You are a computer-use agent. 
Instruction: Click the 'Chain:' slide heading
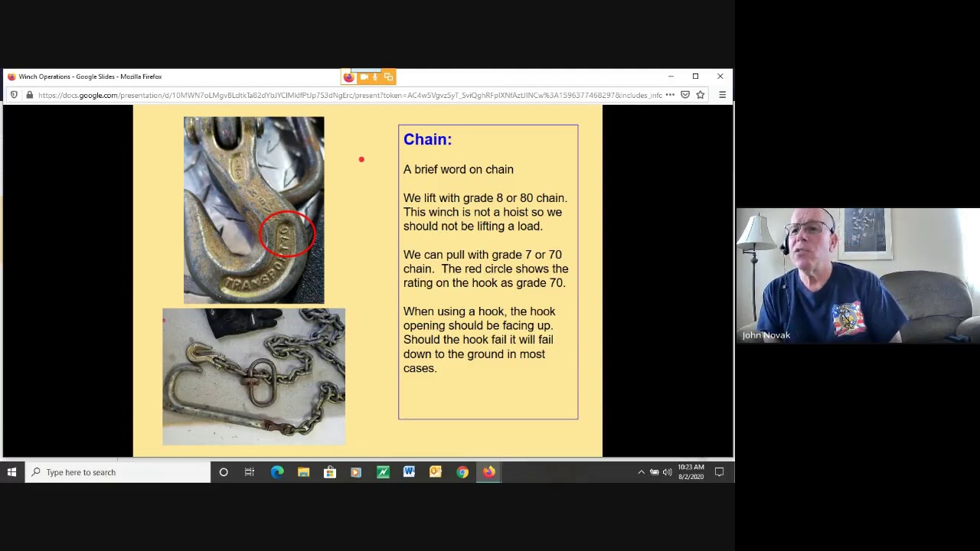pyautogui.click(x=427, y=139)
